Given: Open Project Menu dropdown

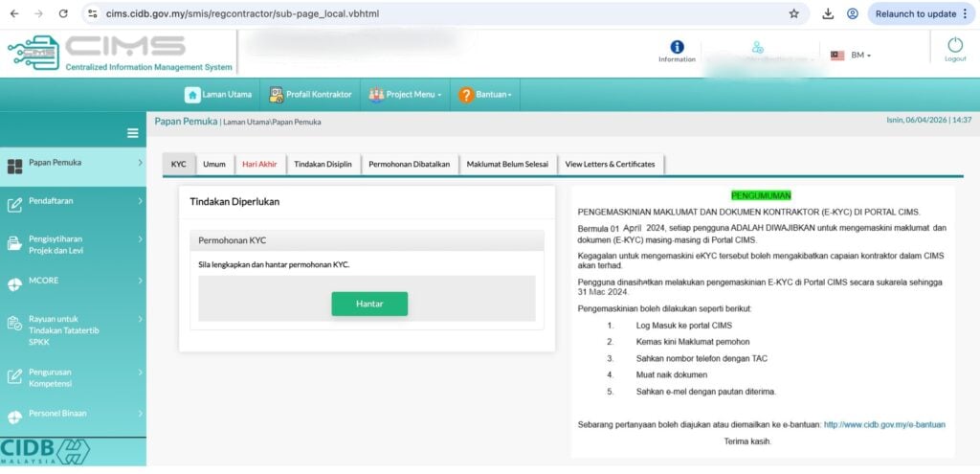Looking at the screenshot, I should (405, 95).
